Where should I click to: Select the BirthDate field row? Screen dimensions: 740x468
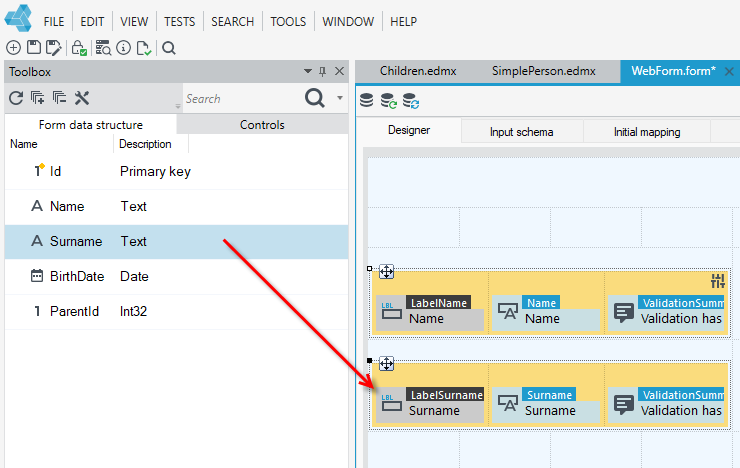(x=177, y=276)
